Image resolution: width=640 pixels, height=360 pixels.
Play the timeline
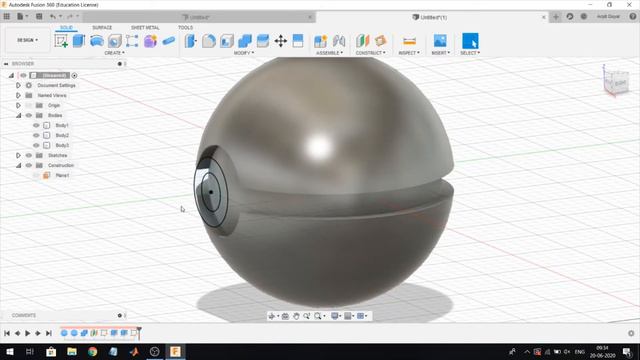(x=27, y=333)
